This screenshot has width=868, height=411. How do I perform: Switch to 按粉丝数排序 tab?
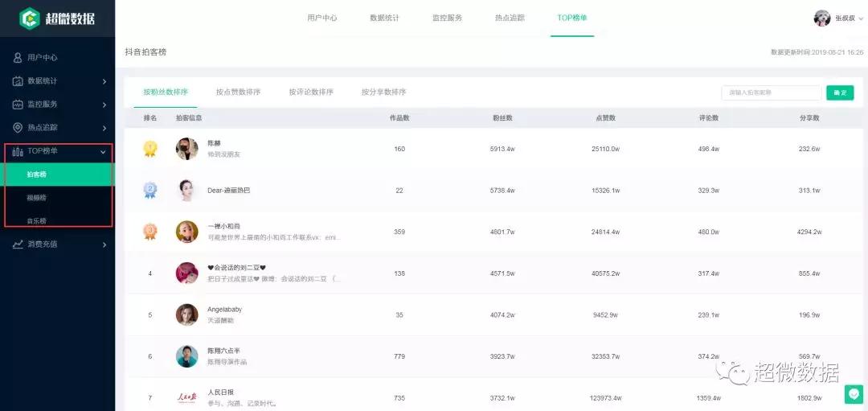pos(166,92)
